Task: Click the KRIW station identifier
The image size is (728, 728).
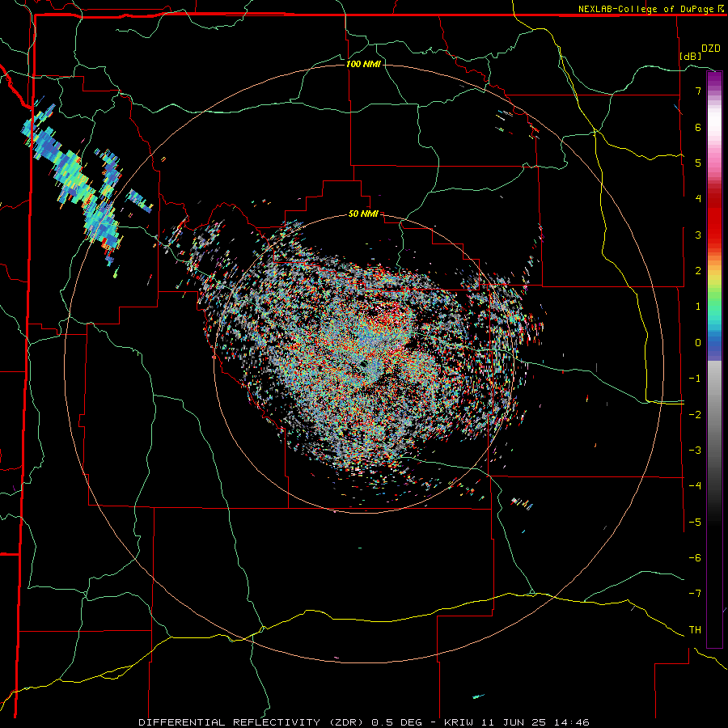Action: [x=459, y=722]
